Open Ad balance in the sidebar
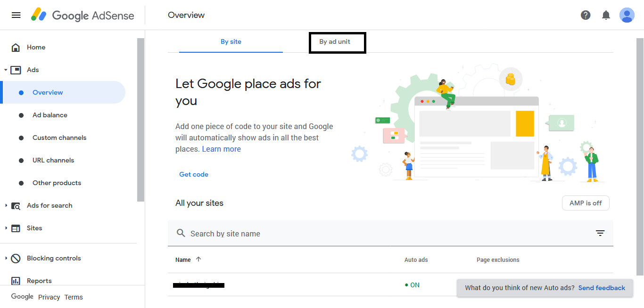The image size is (644, 308). pyautogui.click(x=50, y=115)
